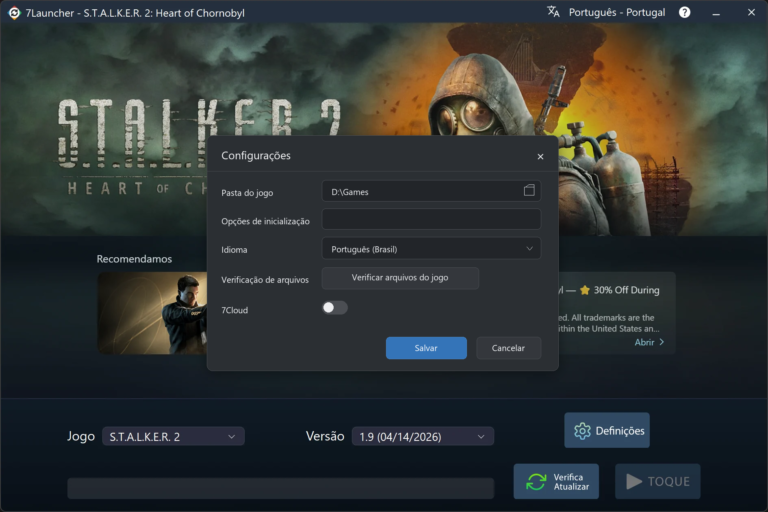Toggle the 7Cloud switch
Screen dimensions: 768x512
click(335, 308)
